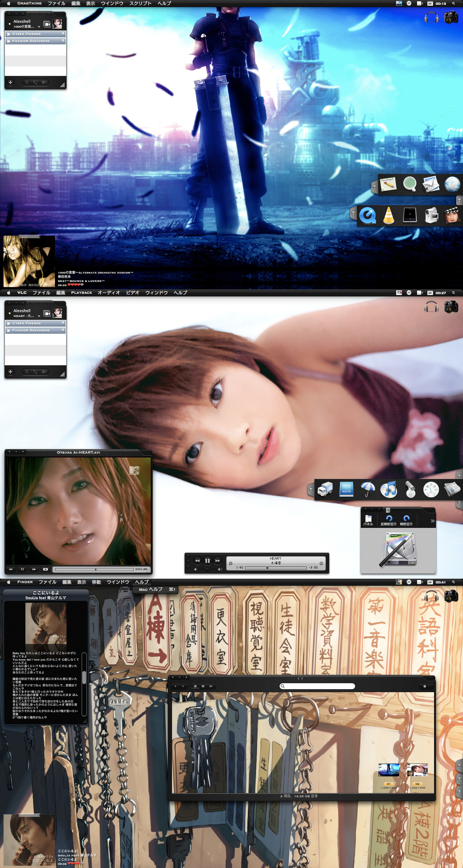Skip to the next track in the iTunes mini player

pyautogui.click(x=218, y=561)
